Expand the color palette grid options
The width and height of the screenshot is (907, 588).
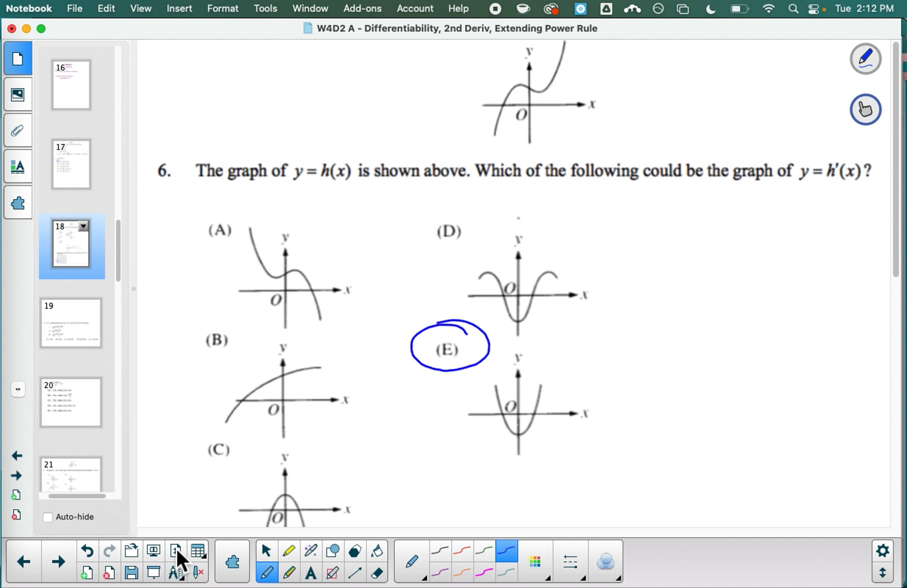tap(535, 561)
